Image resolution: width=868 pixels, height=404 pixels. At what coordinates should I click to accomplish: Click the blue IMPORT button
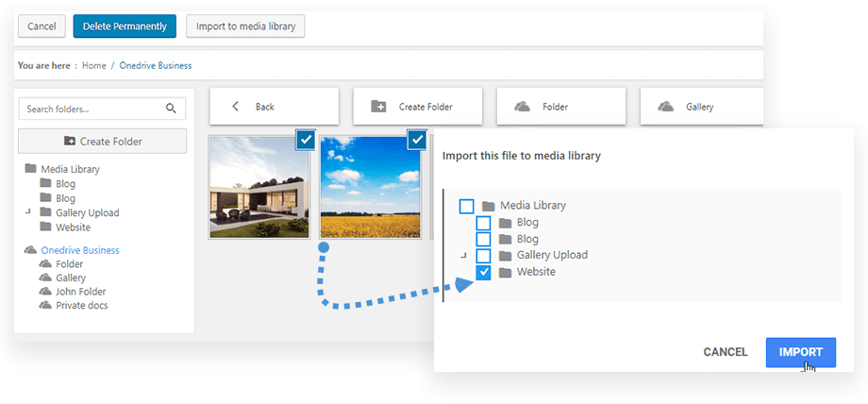coord(800,352)
